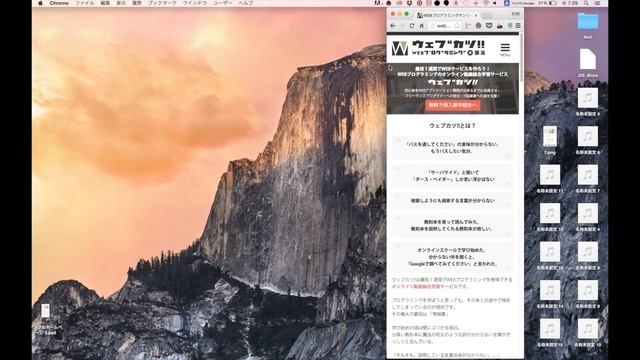Select audio file 名称未設定 7

(x=588, y=178)
